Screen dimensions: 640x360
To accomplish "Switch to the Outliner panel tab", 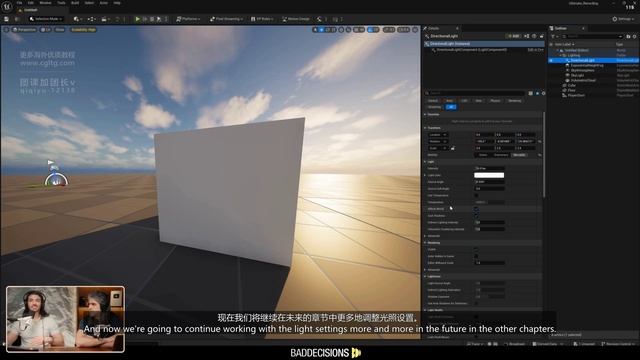I will pos(561,28).
